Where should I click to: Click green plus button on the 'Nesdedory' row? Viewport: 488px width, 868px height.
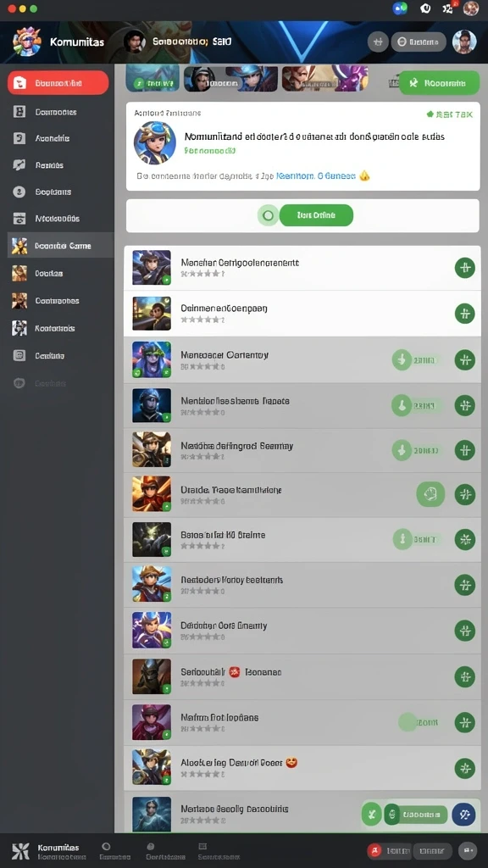point(465,585)
